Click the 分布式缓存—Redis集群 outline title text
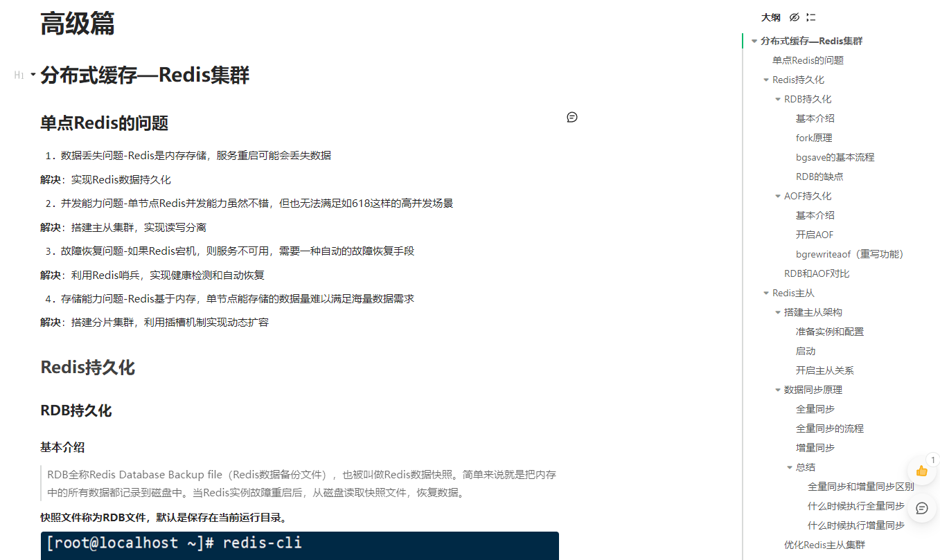 811,41
